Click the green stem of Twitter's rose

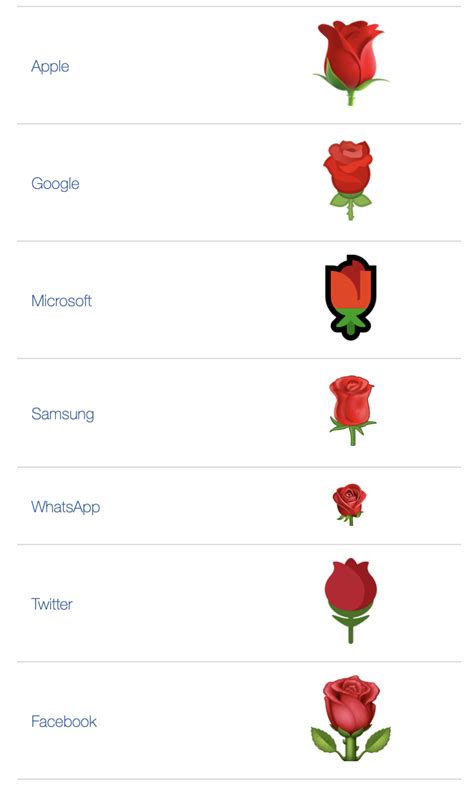click(x=350, y=630)
